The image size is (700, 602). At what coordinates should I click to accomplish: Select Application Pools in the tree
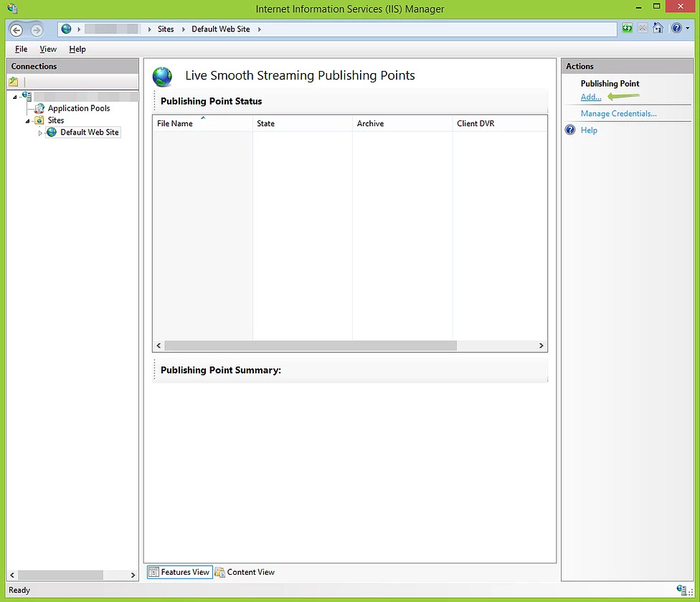click(x=79, y=108)
